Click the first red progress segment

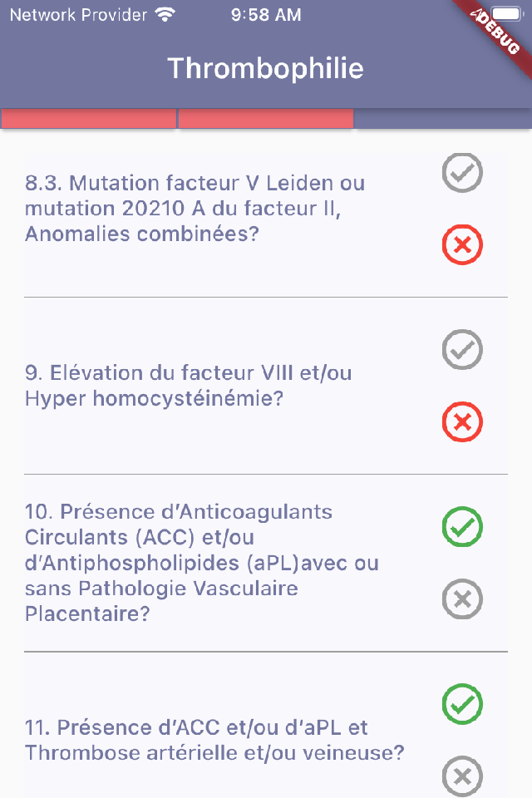[88, 119]
